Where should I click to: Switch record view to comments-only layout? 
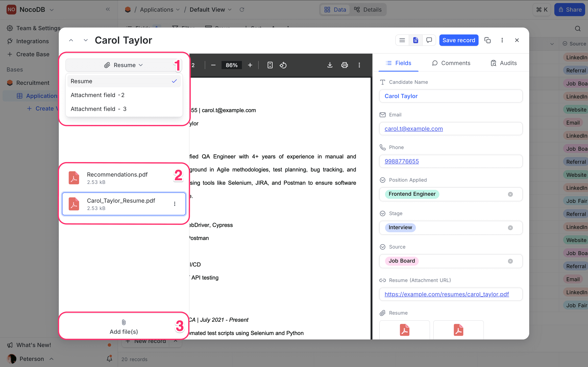pos(429,40)
